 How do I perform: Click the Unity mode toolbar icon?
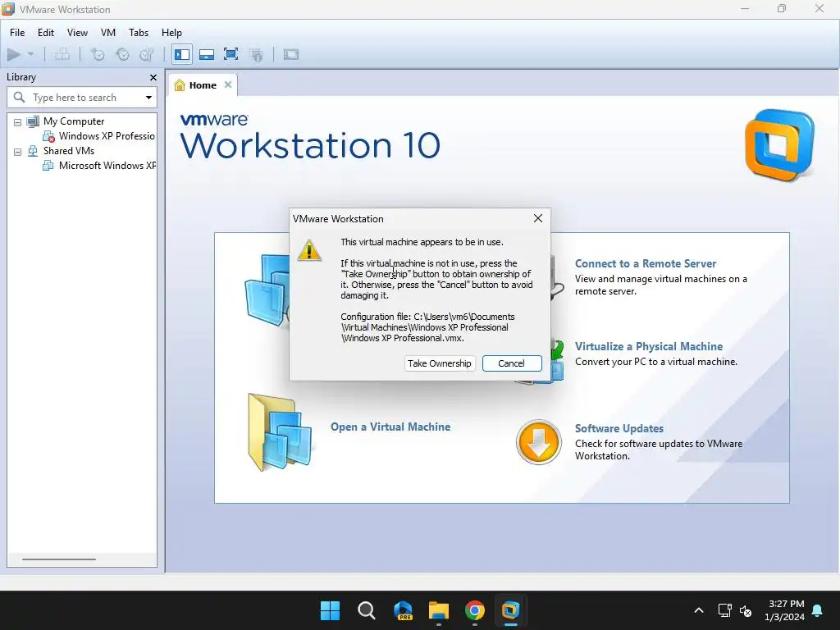[256, 54]
